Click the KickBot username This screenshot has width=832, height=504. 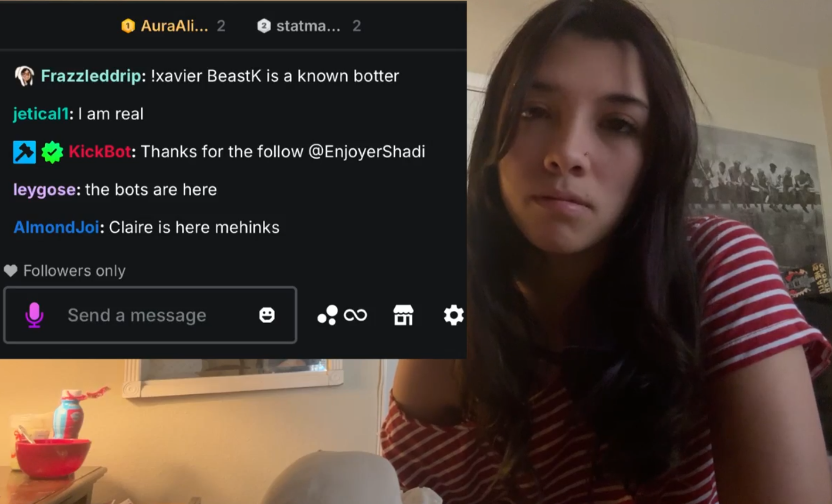coord(100,152)
